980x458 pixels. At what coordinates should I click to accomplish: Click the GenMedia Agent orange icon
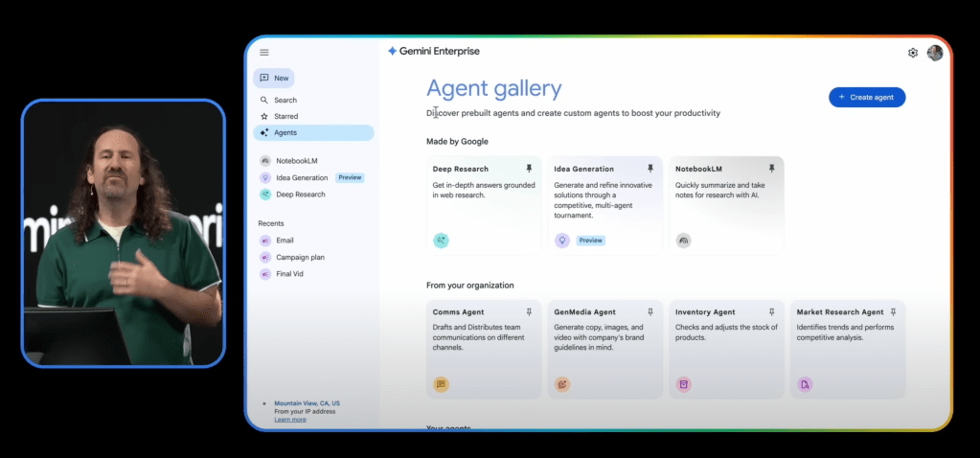tap(562, 384)
